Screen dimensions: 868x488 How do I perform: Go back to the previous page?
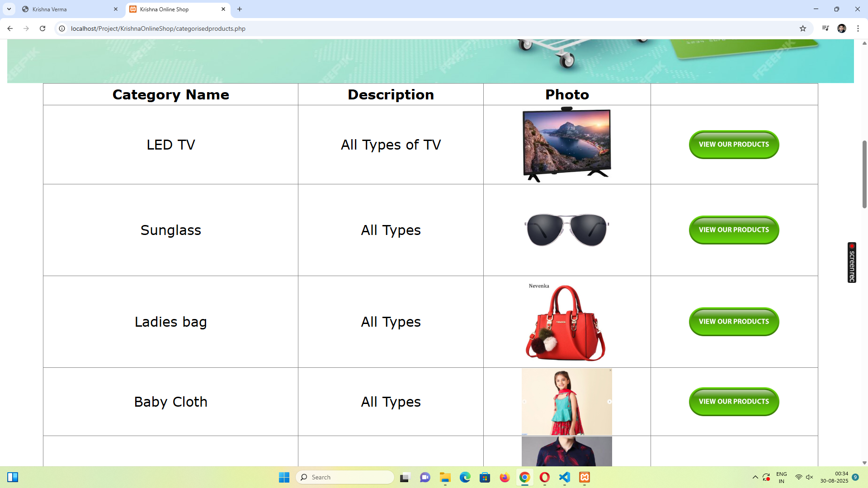tap(10, 28)
